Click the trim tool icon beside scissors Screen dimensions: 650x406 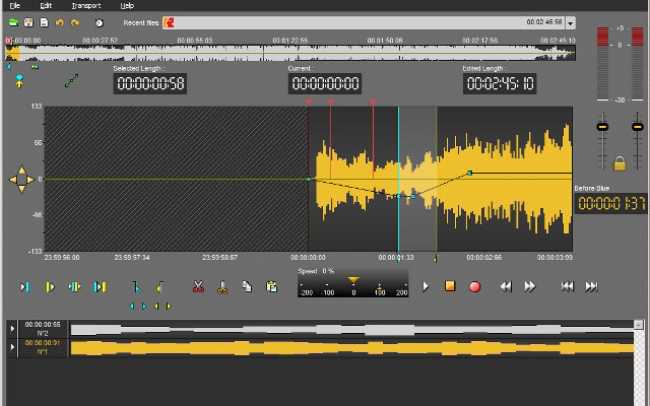point(223,287)
